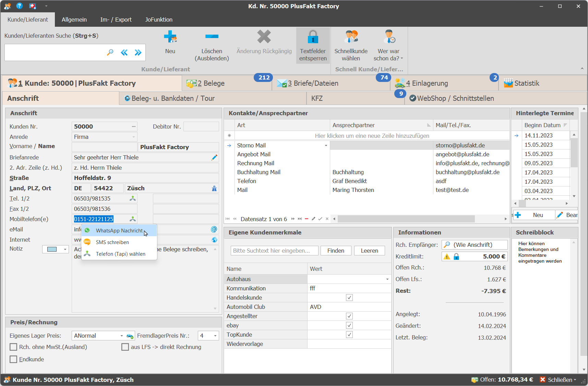Jump to last contact record in navigator
The width and height of the screenshot is (588, 386).
click(x=300, y=219)
